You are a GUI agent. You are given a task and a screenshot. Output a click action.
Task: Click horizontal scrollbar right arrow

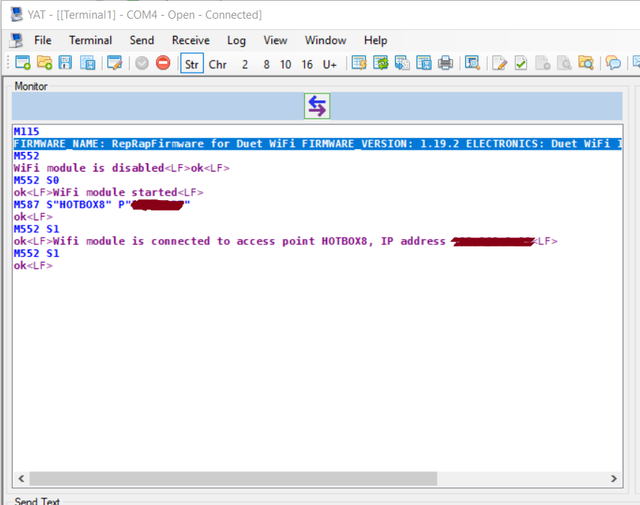pos(613,478)
